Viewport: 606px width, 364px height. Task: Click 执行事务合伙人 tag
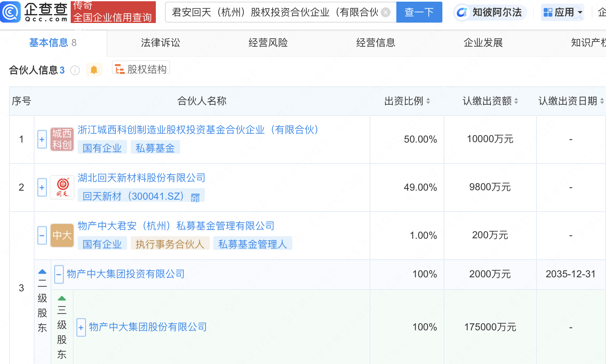tap(170, 244)
